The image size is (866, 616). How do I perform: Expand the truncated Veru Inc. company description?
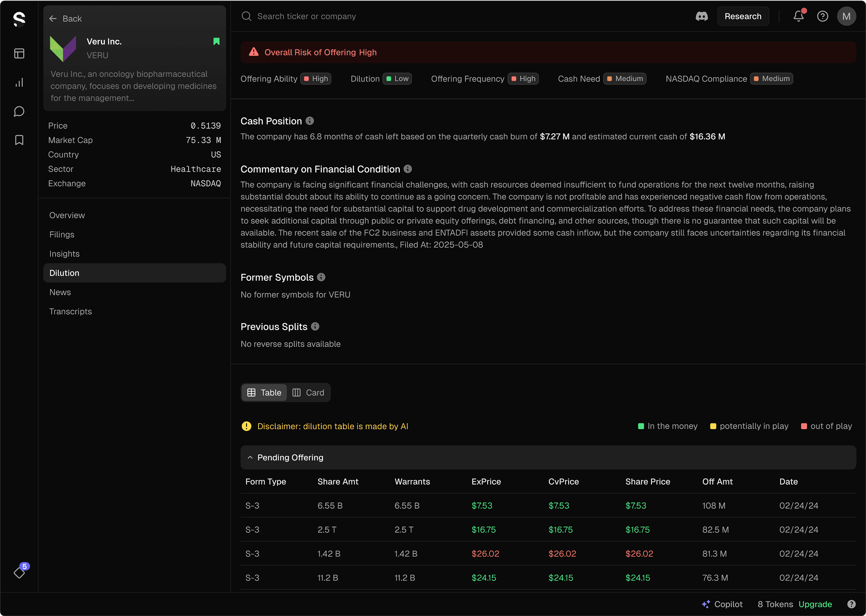point(134,86)
